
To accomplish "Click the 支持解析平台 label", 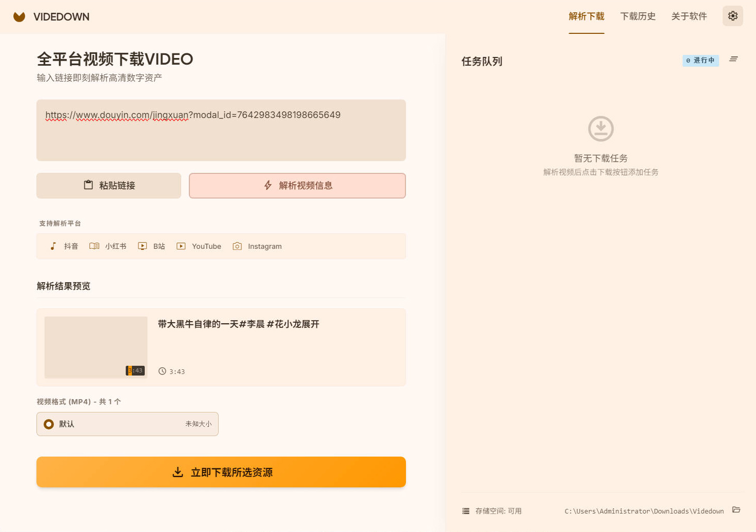I will pos(60,223).
